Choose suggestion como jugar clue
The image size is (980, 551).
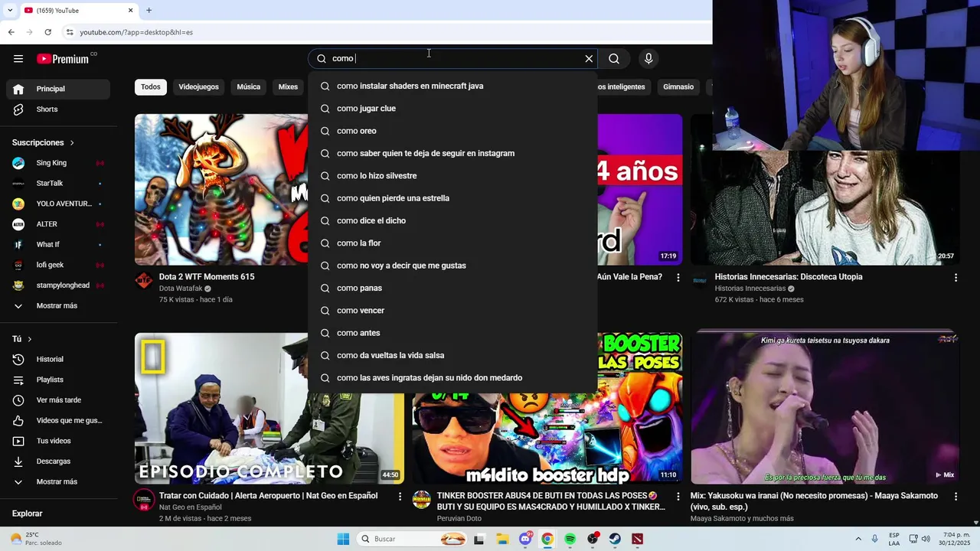[452, 109]
